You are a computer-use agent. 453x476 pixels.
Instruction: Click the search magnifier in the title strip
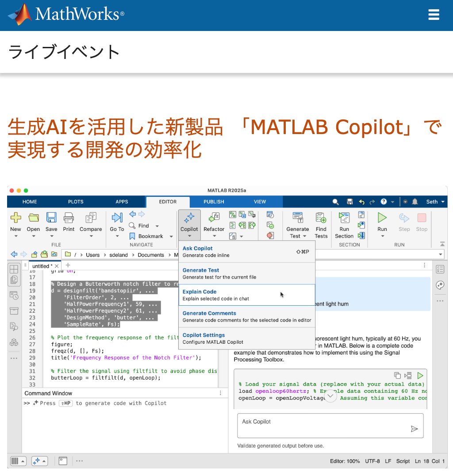click(x=335, y=202)
